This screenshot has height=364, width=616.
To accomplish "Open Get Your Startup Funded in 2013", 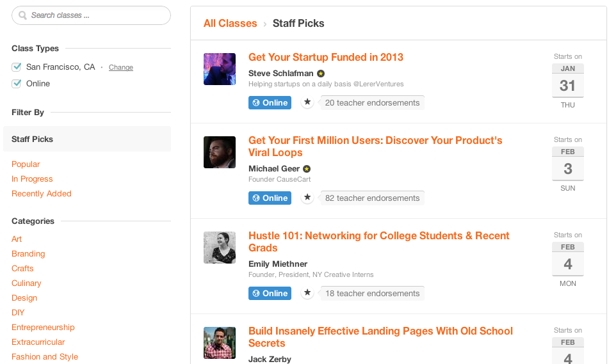I will pos(325,57).
